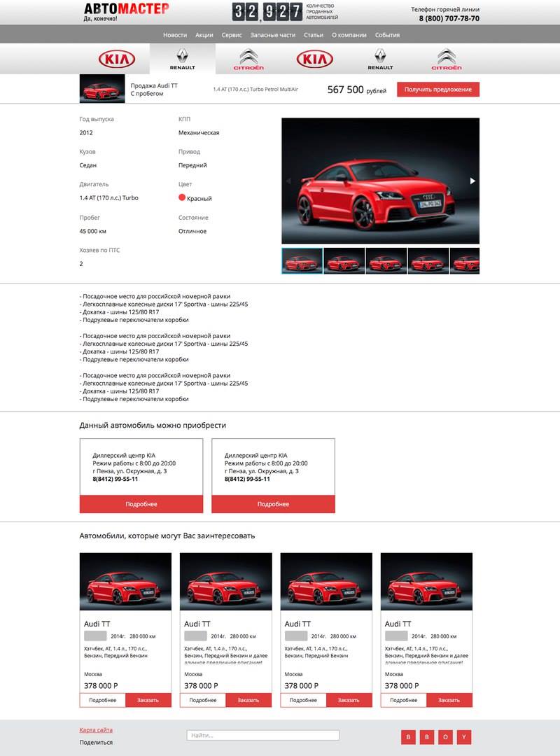560x756 pixels.
Task: Click the price 567 500 рублей
Action: pos(357,90)
